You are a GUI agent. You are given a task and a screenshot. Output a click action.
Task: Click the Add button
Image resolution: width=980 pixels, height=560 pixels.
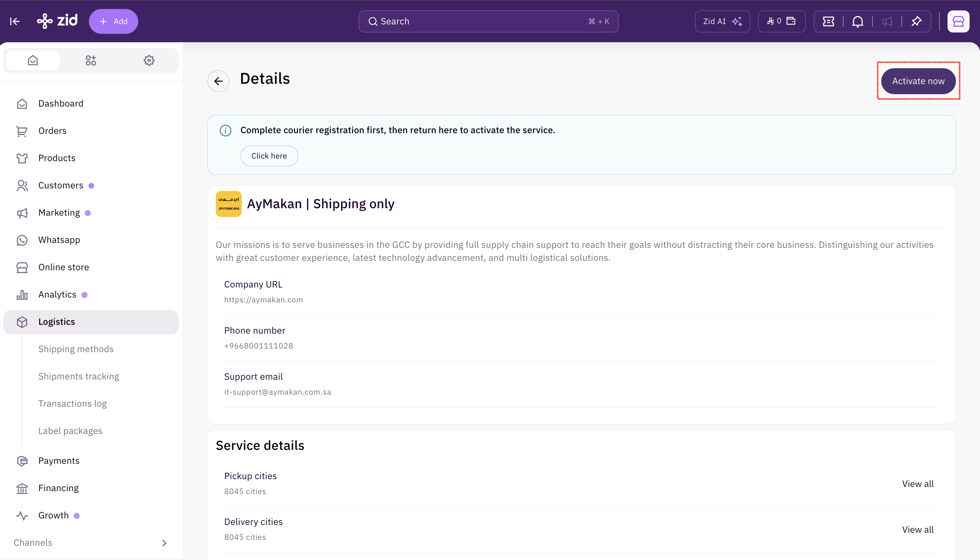(113, 21)
